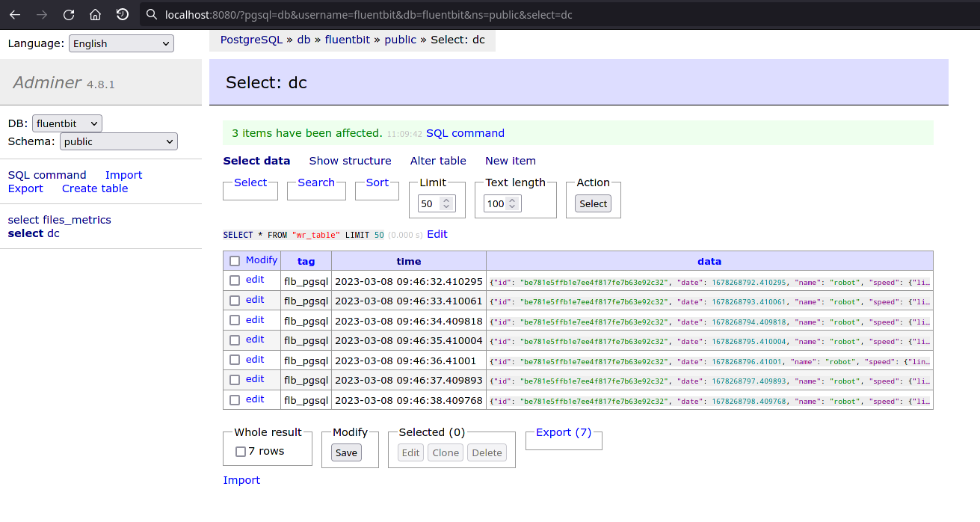The width and height of the screenshot is (980, 522).
Task: Sort by the time column header
Action: tap(409, 261)
